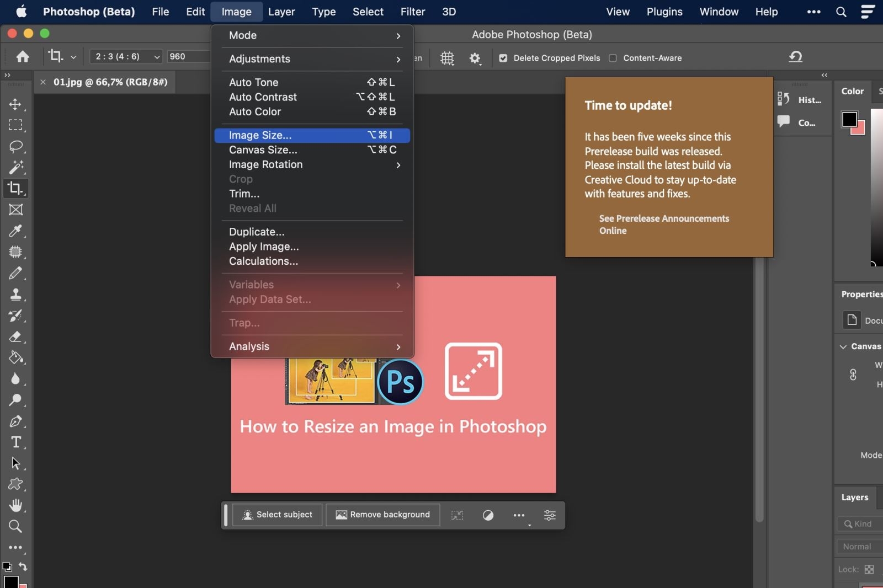The image size is (883, 588).
Task: Open the Edit Toolbar three-dots icon
Action: pyautogui.click(x=15, y=548)
